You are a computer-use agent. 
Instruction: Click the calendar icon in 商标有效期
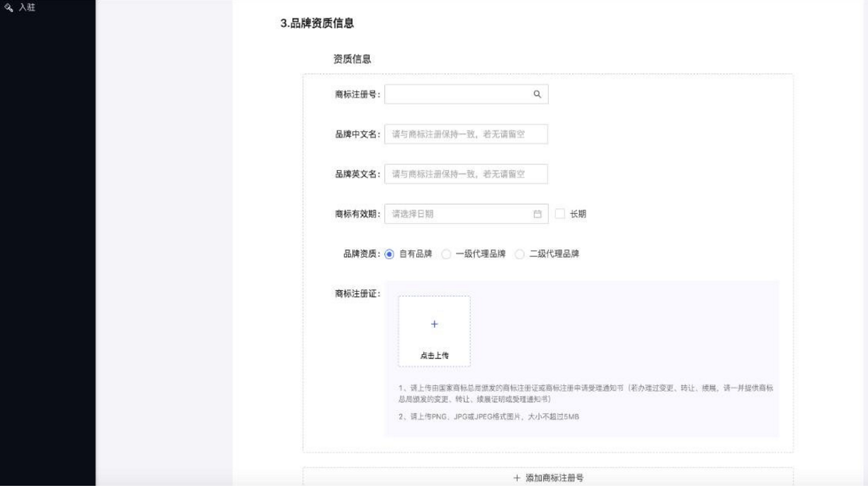(x=537, y=214)
